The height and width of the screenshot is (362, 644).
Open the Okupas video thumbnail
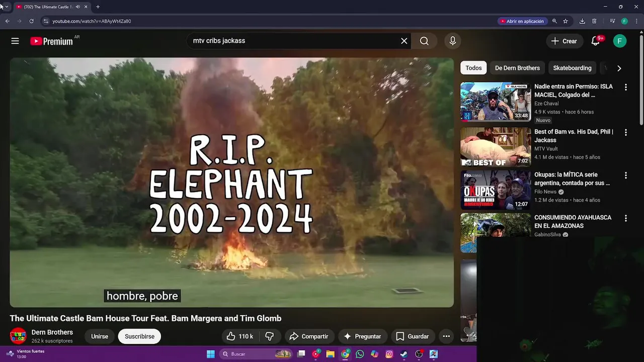tap(496, 190)
